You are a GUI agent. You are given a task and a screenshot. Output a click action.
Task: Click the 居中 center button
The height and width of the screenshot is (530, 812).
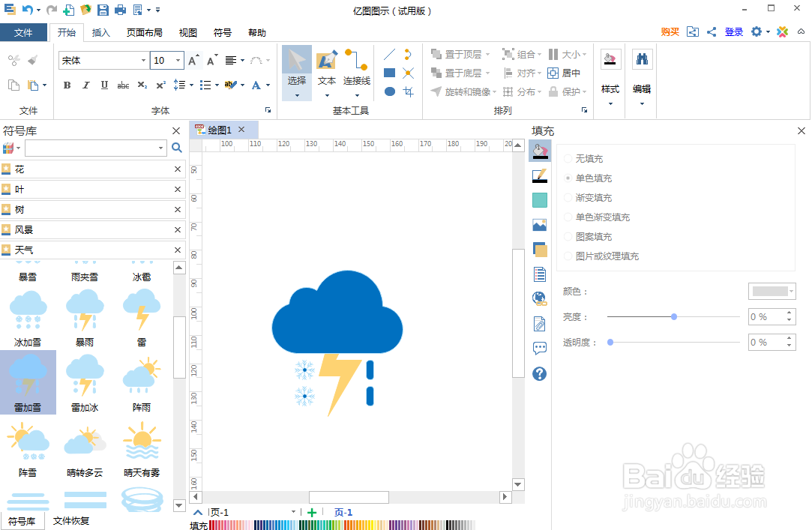click(564, 73)
